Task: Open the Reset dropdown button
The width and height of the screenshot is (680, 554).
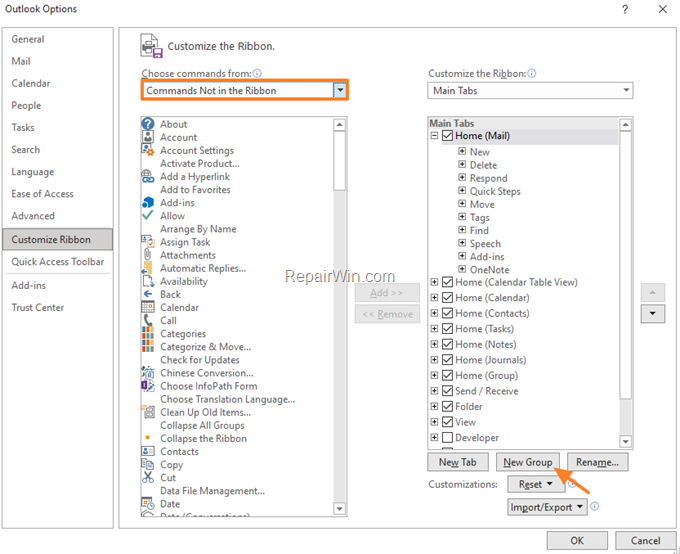Action: tap(536, 484)
